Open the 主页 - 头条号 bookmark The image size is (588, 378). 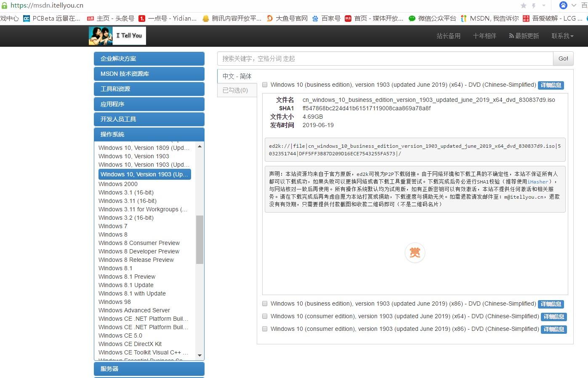[111, 19]
